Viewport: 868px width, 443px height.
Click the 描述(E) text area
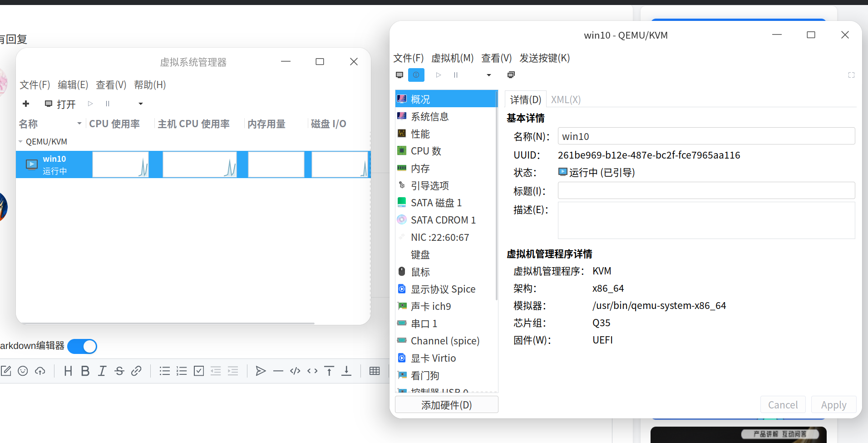coord(706,220)
